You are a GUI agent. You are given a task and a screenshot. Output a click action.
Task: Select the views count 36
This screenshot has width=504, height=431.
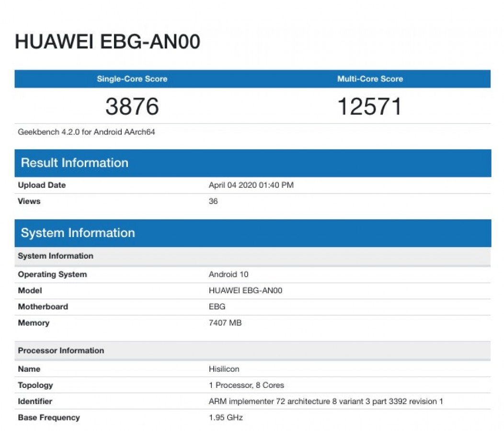pos(213,201)
